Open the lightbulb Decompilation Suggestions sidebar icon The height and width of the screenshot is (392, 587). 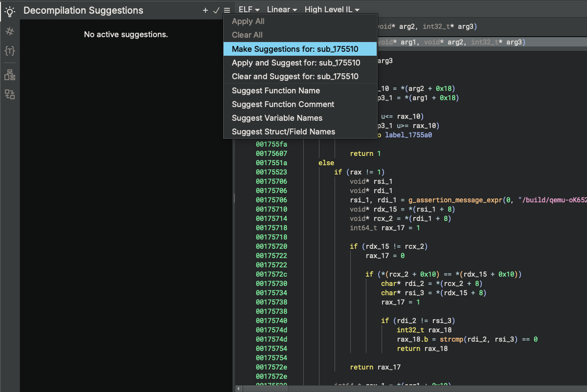[9, 11]
